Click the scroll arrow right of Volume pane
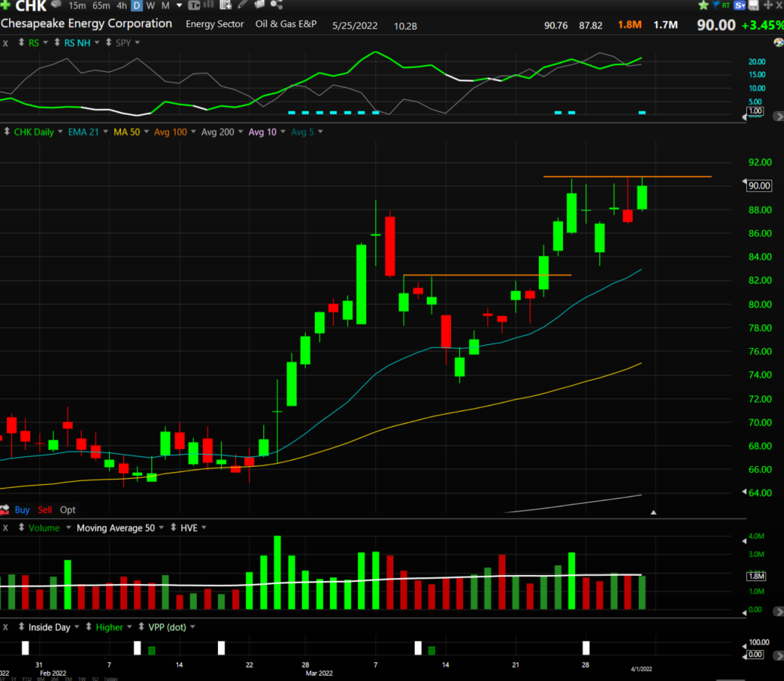 779,611
